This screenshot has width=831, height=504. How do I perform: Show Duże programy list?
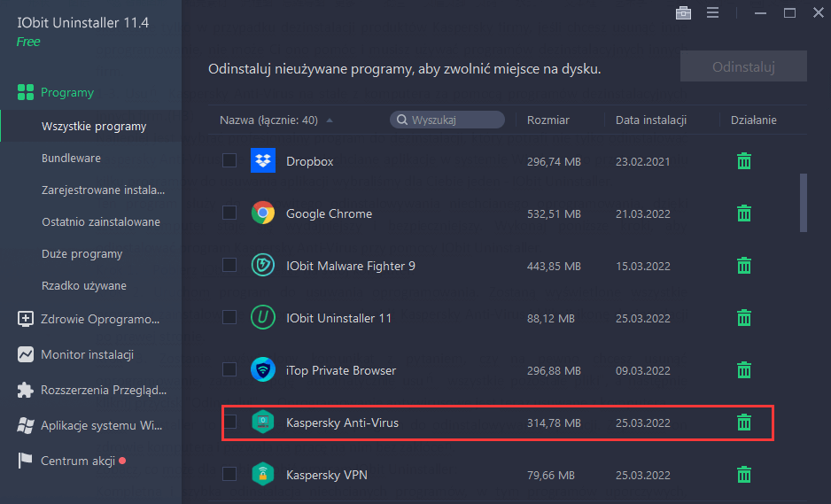(82, 253)
